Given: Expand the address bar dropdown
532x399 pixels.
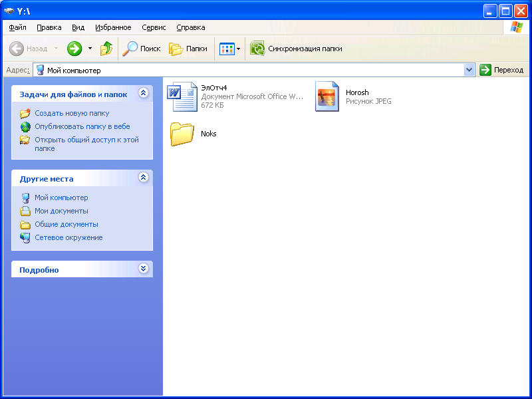Looking at the screenshot, I should click(469, 70).
